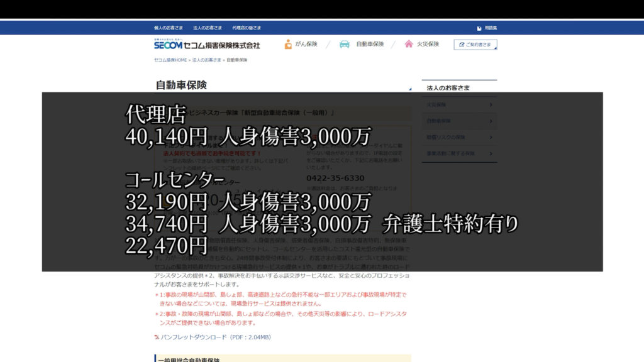The width and height of the screenshot is (644, 362).
Task: Click the 火災保険 house icon
Action: [409, 45]
